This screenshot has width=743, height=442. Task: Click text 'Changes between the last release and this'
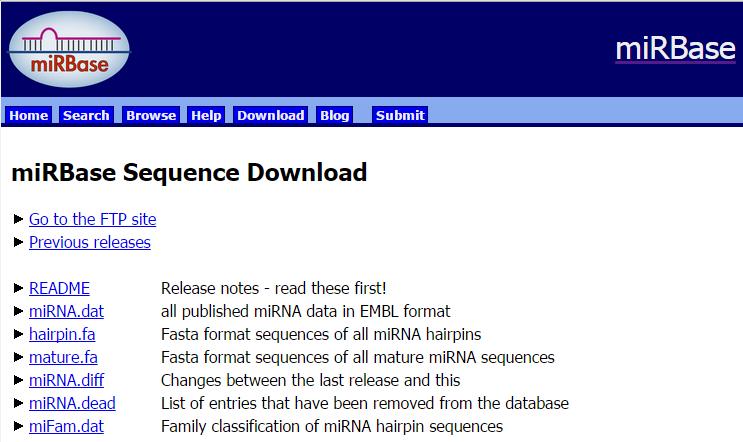[310, 380]
